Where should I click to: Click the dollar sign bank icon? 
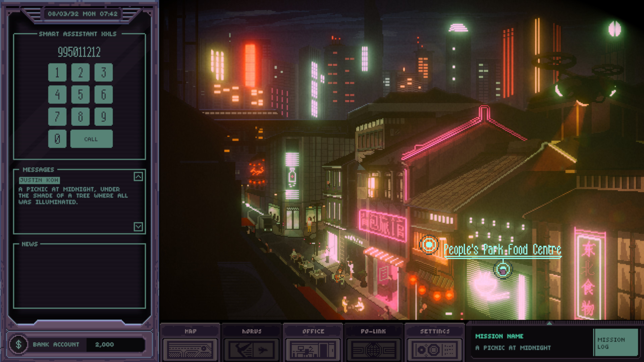pos(19,344)
